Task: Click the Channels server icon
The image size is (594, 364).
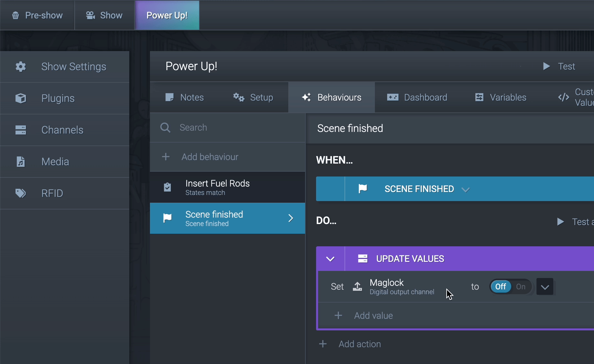Action: point(21,130)
